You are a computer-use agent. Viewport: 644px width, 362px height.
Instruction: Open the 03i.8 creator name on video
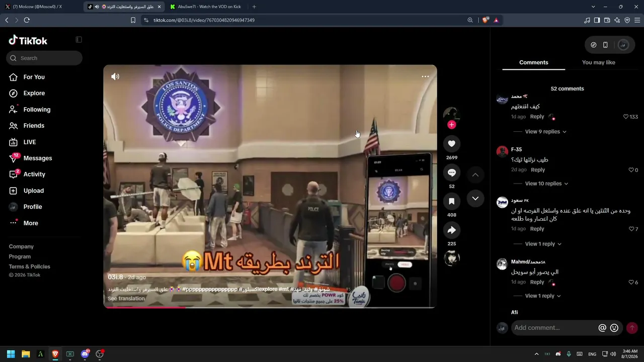[115, 277]
